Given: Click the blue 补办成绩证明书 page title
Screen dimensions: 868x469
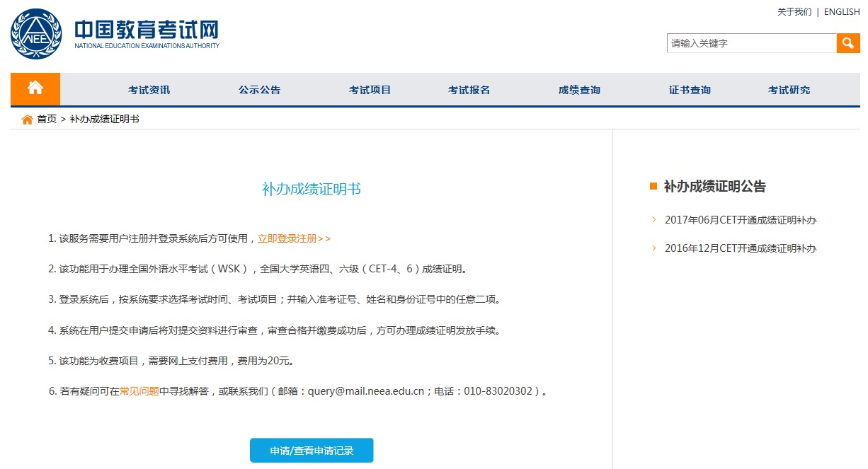Looking at the screenshot, I should click(312, 189).
